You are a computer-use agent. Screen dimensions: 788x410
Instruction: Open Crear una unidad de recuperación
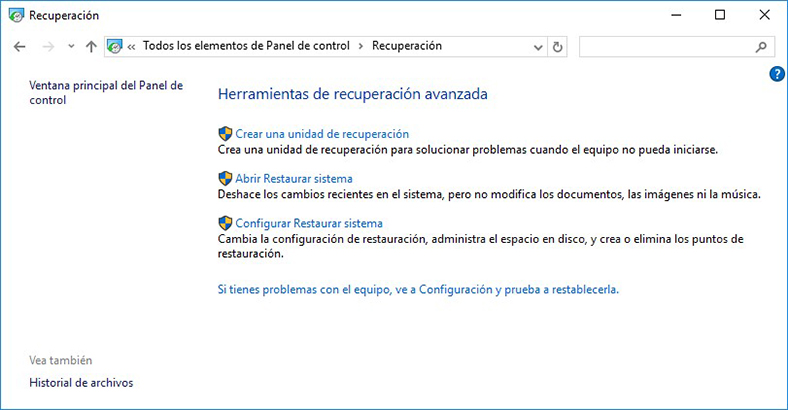tap(322, 134)
